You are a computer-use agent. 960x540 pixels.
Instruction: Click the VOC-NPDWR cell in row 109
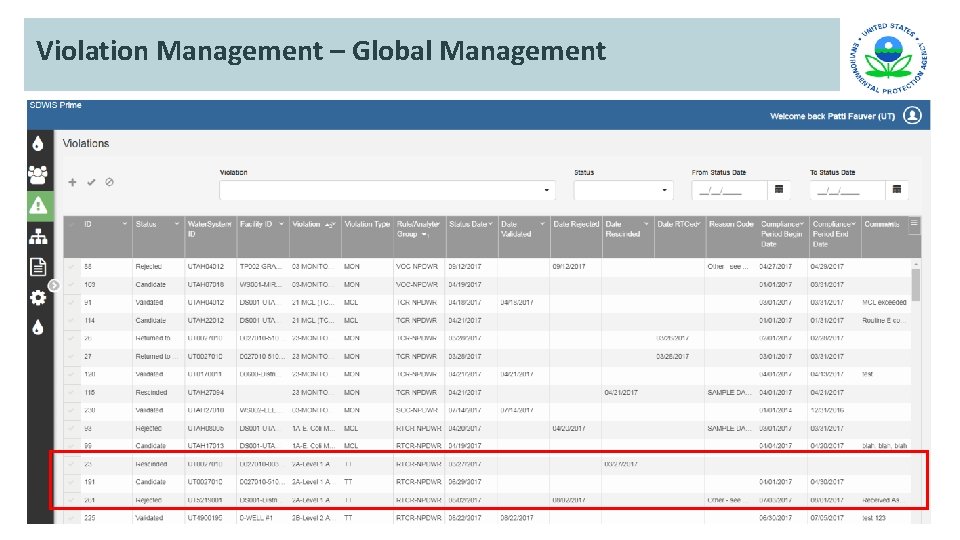[x=417, y=285]
